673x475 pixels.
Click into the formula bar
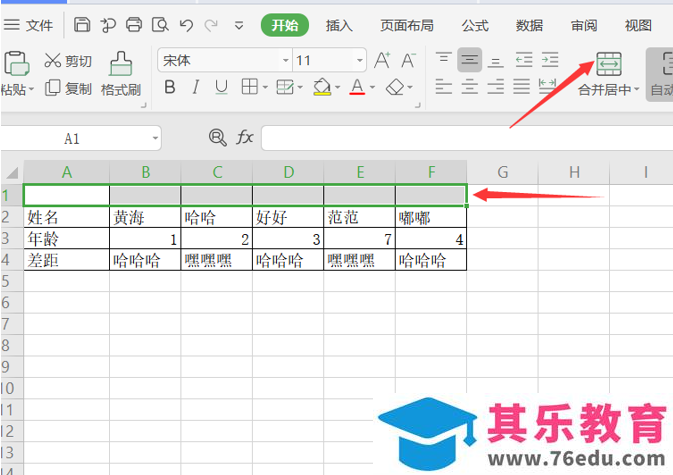[467, 138]
